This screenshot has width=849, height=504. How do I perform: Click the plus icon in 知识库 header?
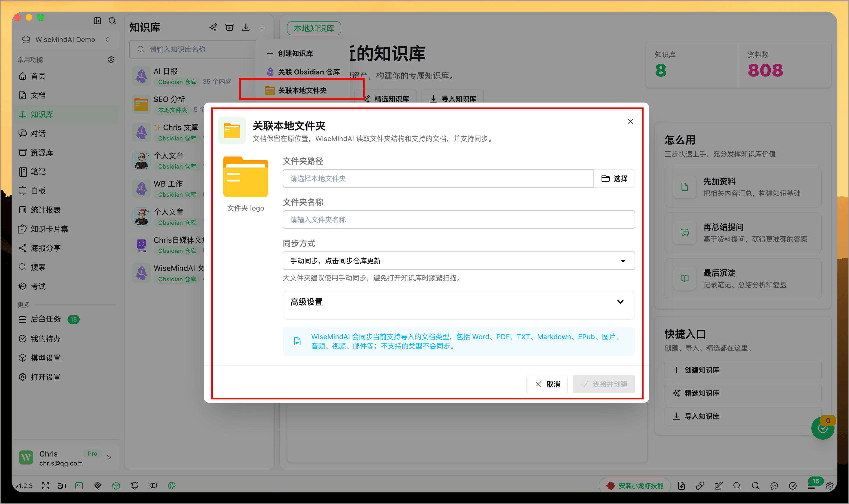pyautogui.click(x=262, y=28)
